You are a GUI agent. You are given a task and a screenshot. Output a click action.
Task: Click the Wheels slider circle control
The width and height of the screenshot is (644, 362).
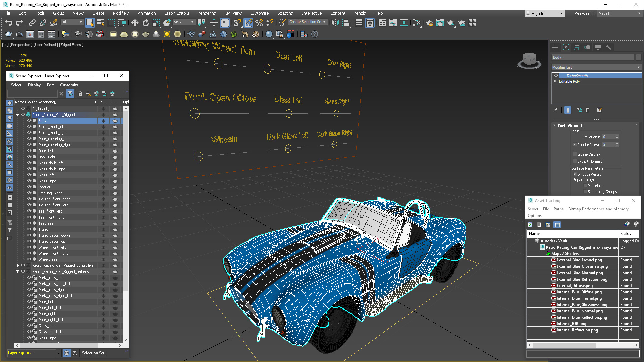[198, 156]
